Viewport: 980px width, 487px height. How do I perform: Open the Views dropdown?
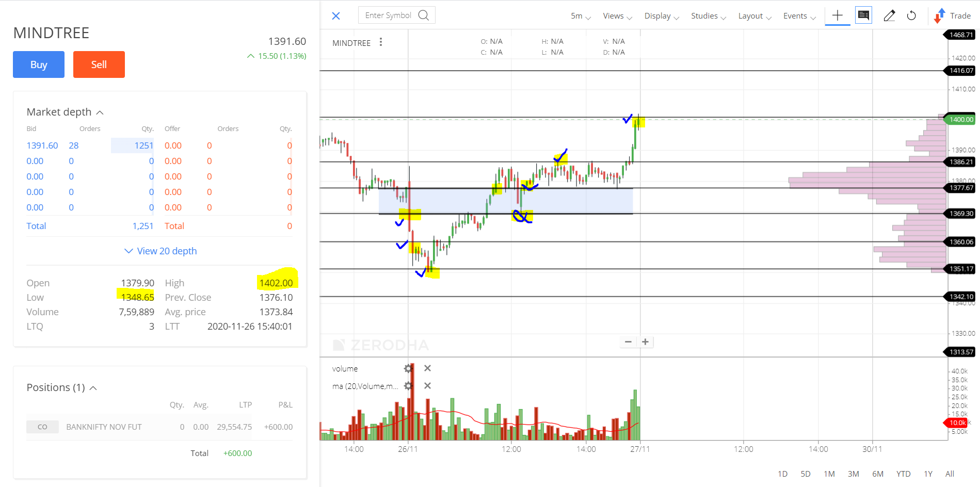click(617, 16)
